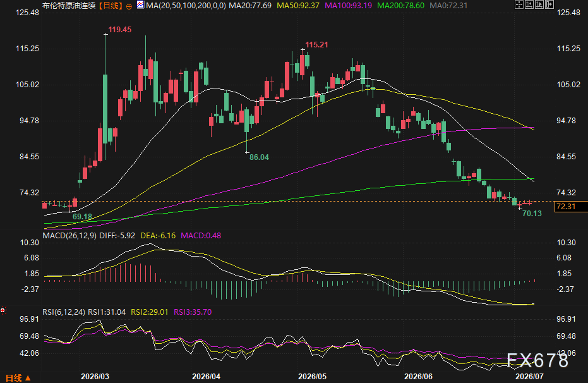The height and width of the screenshot is (383, 588).
Task: Open the MA indicator chart icon
Action: (x=140, y=5)
